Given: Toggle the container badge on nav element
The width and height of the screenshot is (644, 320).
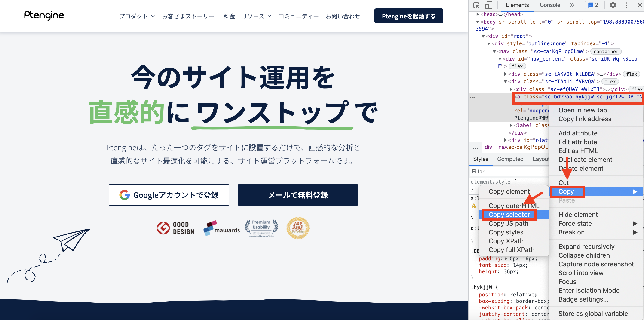Looking at the screenshot, I should tap(606, 52).
